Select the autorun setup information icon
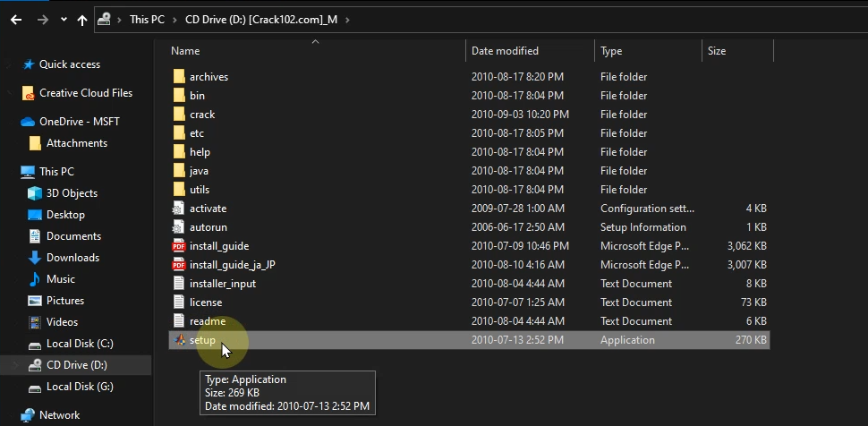The width and height of the screenshot is (868, 426). pos(179,227)
